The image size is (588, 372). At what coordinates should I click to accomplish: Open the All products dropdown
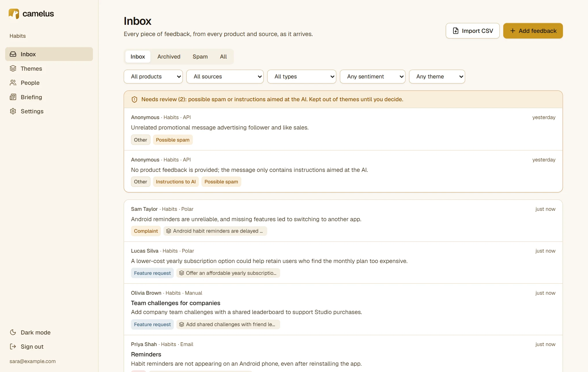153,77
